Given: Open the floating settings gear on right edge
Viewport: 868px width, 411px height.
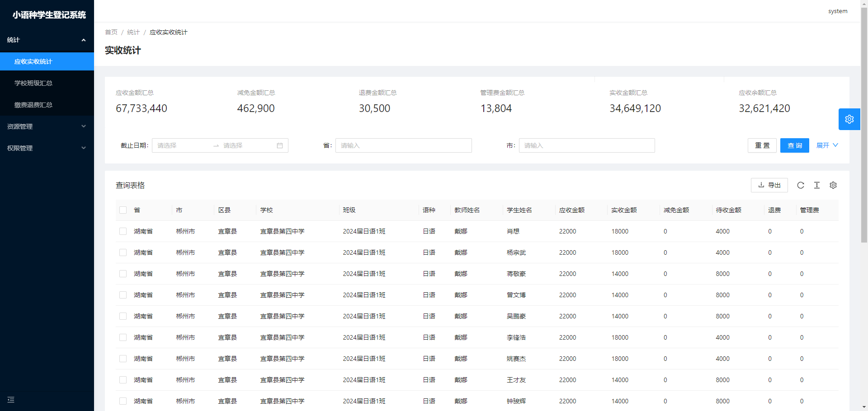Looking at the screenshot, I should [849, 119].
